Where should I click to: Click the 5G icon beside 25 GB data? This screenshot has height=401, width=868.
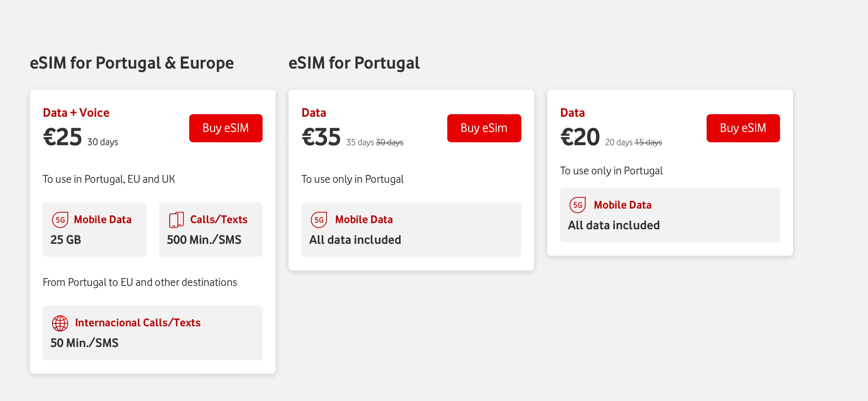click(60, 220)
